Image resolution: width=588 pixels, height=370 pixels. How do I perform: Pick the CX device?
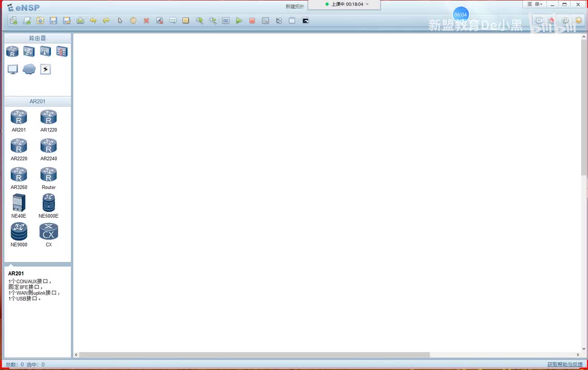click(49, 235)
